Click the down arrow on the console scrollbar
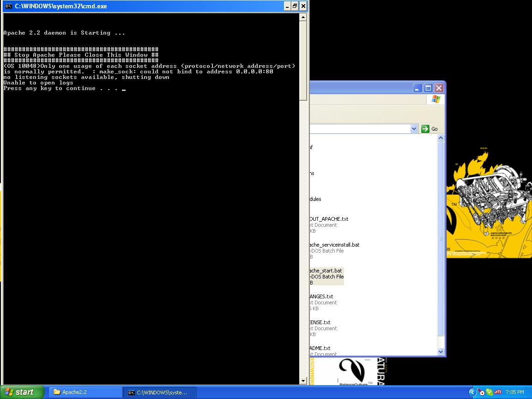 tap(303, 381)
